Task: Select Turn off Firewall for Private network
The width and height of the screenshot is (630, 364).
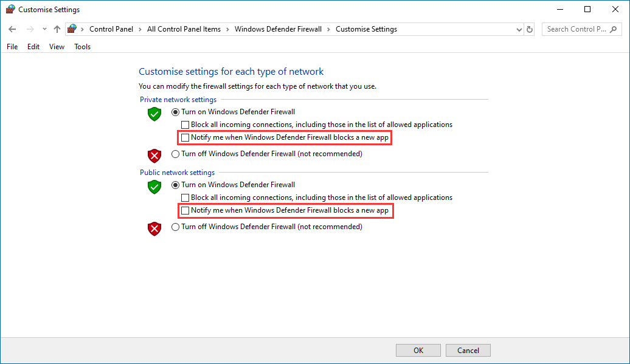Action: click(x=176, y=154)
